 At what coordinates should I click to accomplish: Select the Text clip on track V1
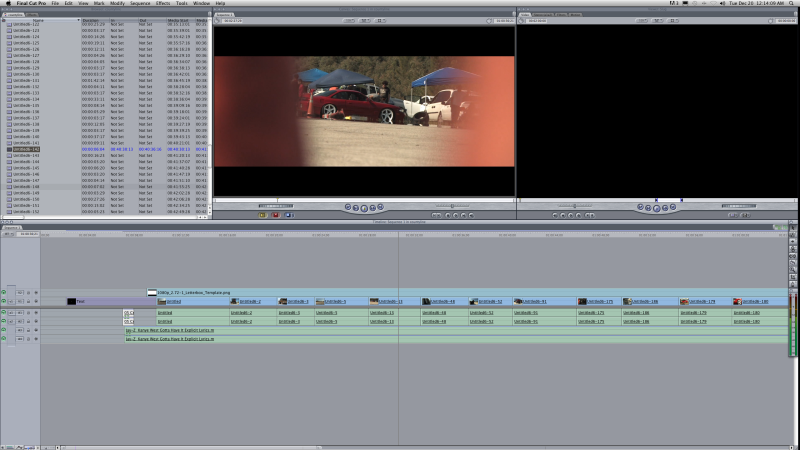pos(111,302)
